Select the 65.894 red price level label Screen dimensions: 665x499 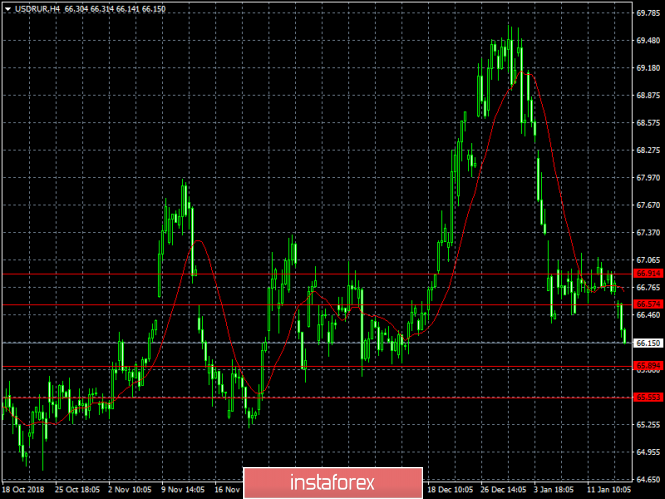tap(648, 365)
